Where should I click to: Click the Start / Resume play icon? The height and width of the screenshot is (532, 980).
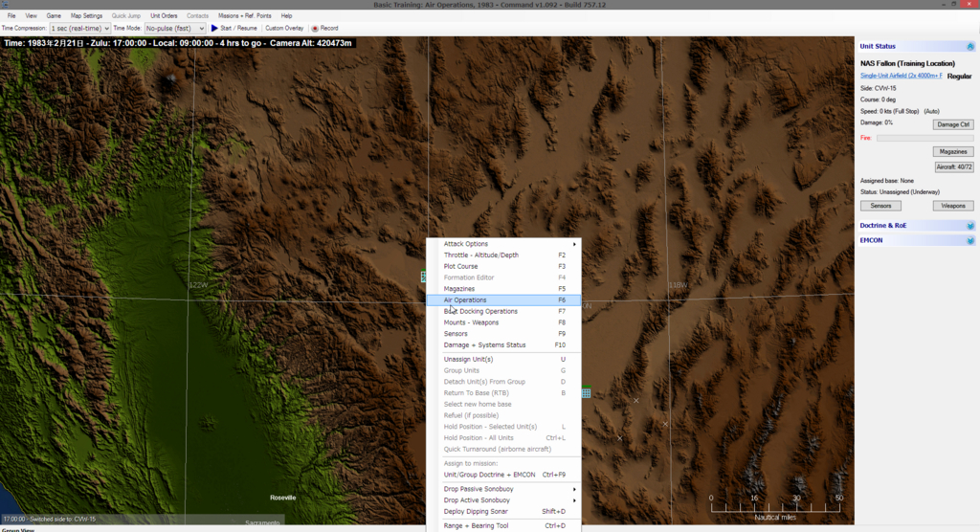(x=214, y=28)
